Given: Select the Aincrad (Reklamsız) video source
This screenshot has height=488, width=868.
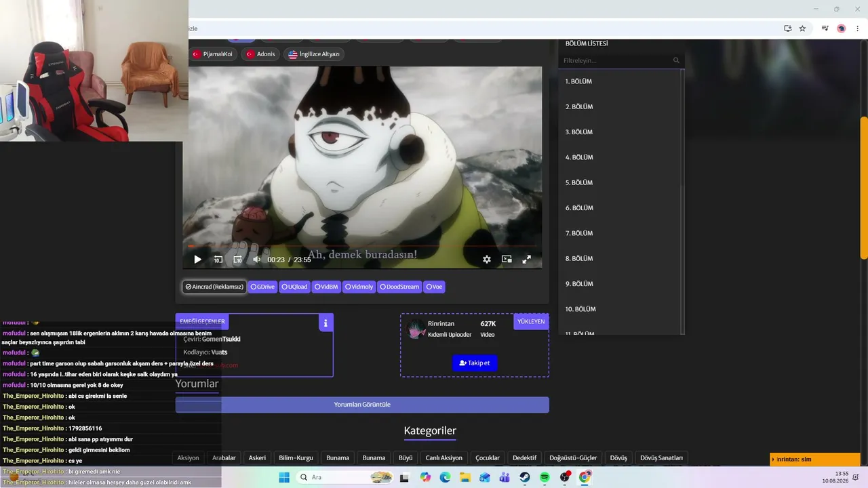Looking at the screenshot, I should pyautogui.click(x=214, y=287).
